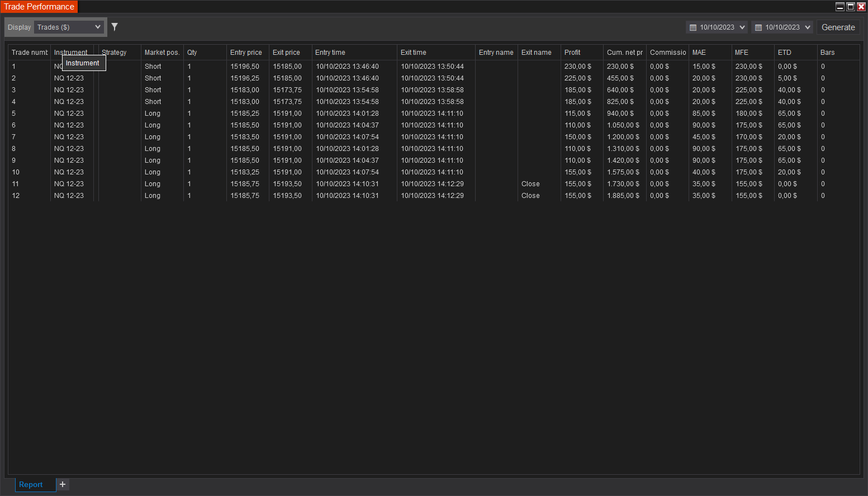Sort by Exit price column header
This screenshot has width=868, height=496.
[x=291, y=53]
